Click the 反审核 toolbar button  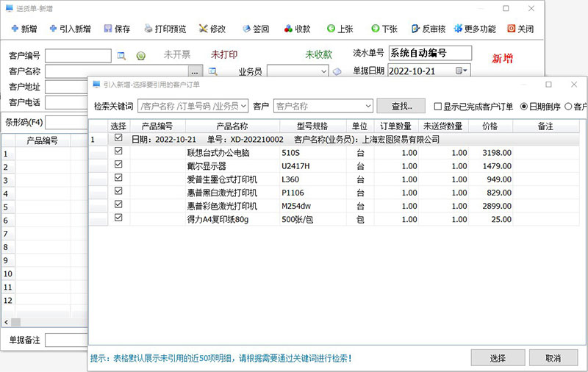429,29
